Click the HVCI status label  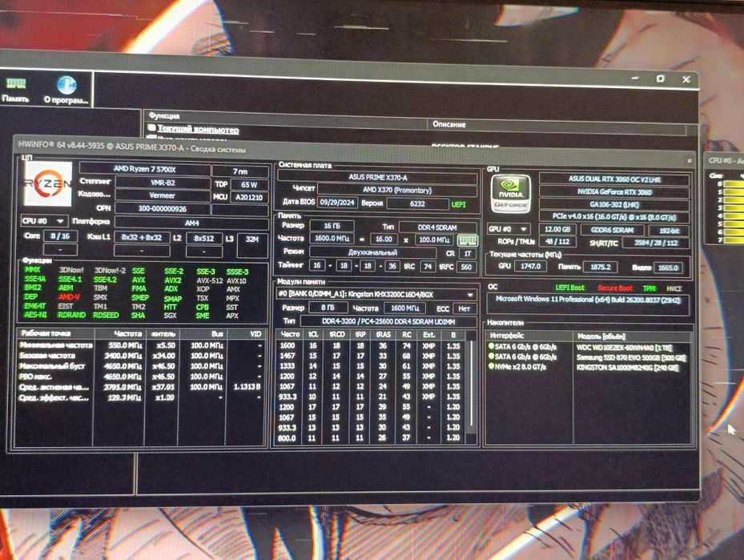674,288
